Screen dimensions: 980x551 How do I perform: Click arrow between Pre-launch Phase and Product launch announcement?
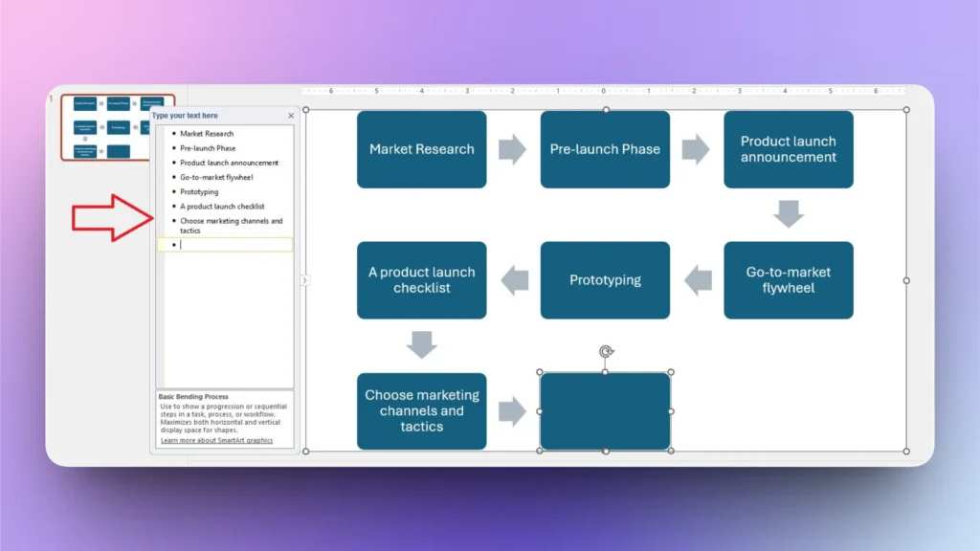click(697, 149)
